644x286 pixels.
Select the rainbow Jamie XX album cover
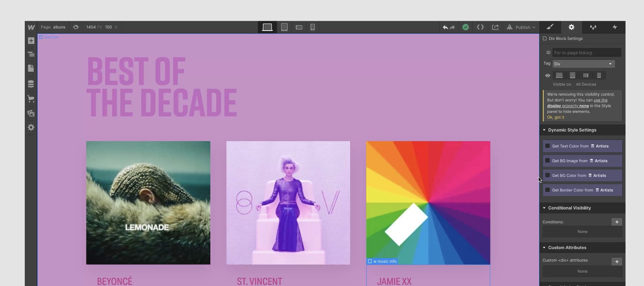428,203
